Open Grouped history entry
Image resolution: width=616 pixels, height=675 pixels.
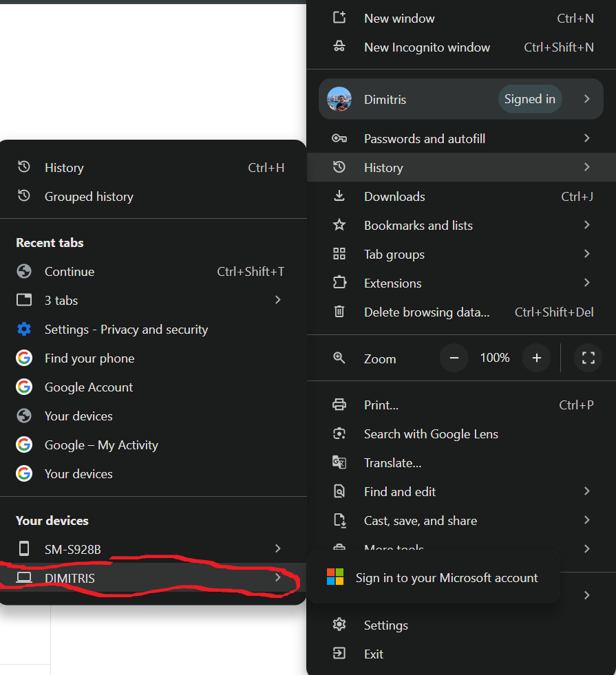pos(153,196)
